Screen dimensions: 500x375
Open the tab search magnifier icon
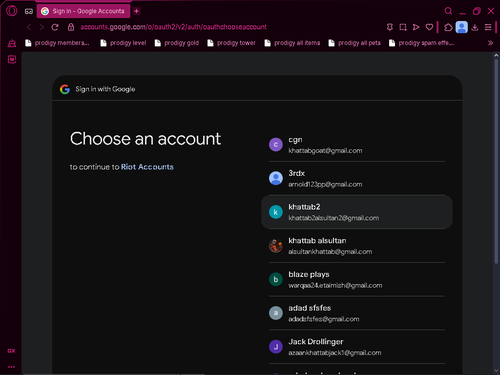[448, 11]
